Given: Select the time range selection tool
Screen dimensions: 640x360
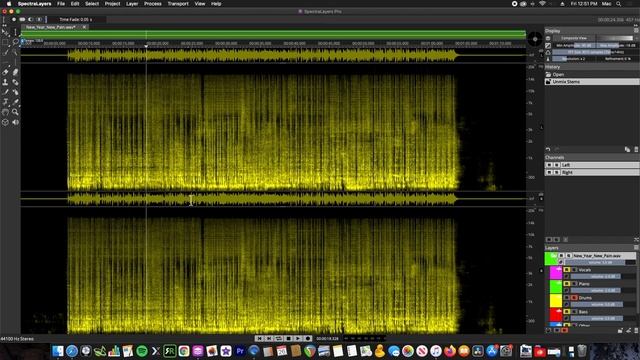Looking at the screenshot, I should click(15, 32).
